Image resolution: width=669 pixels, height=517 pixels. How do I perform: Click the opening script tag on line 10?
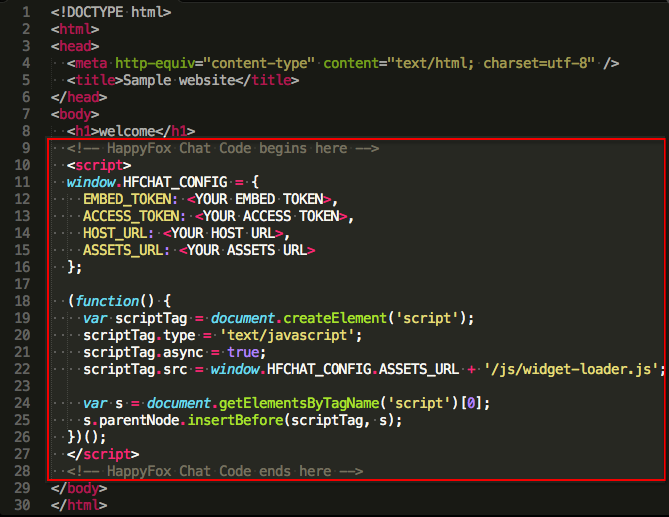pyautogui.click(x=99, y=165)
